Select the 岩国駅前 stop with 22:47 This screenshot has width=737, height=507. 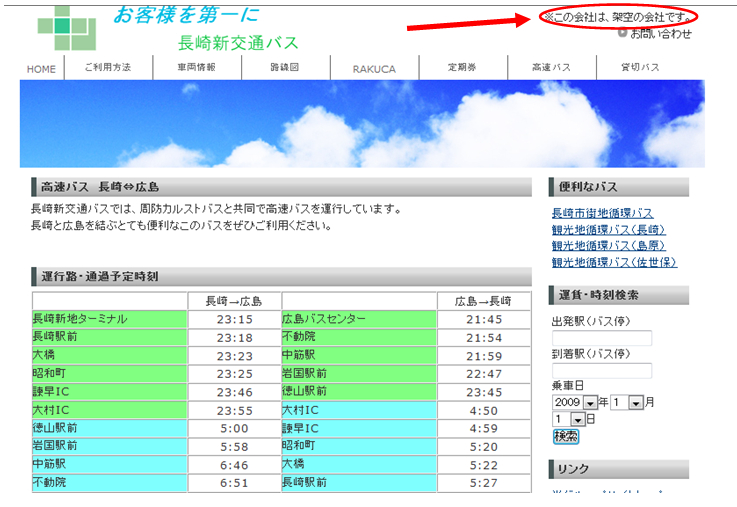pyautogui.click(x=359, y=374)
